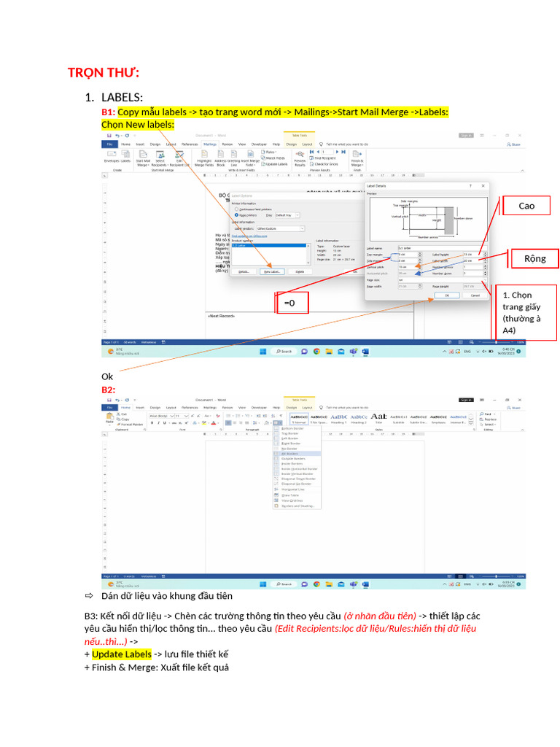This screenshot has height=747, width=560.
Task: Open References tab in upper screenshot
Action: point(190,144)
